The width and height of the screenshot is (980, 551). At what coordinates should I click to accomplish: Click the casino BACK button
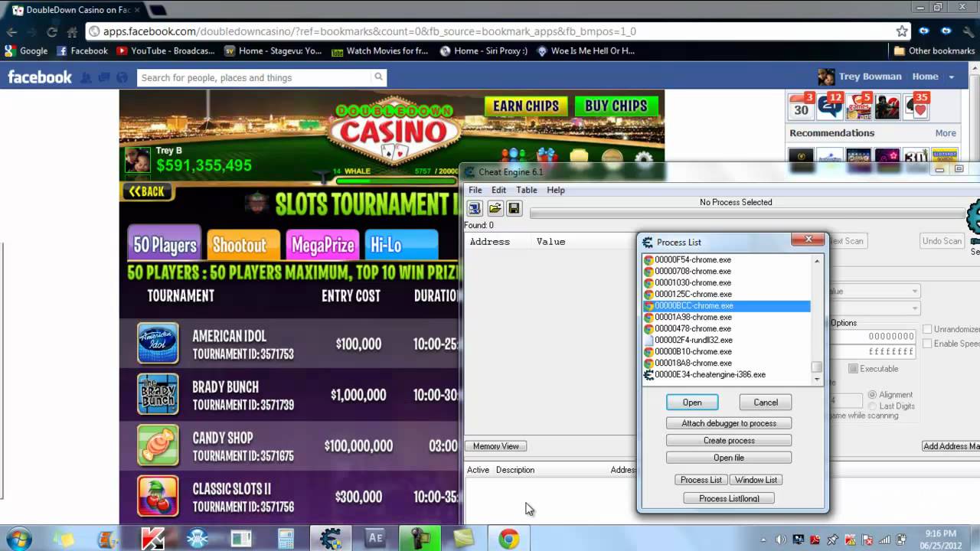(147, 191)
